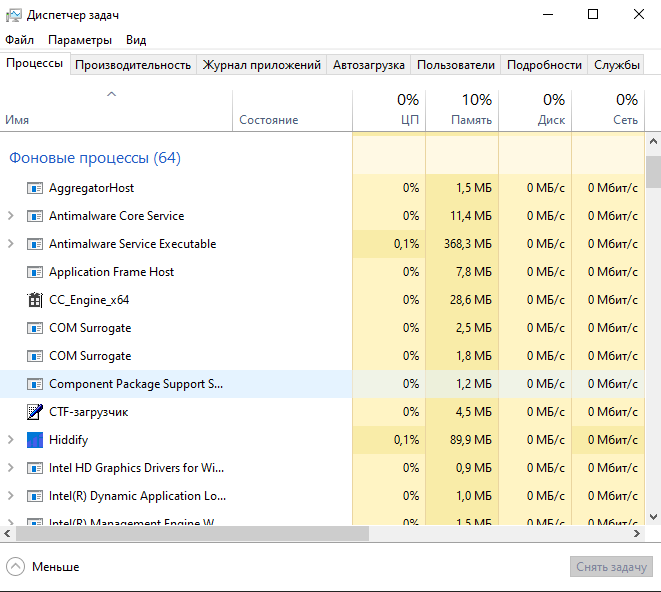Open the Вид menu
The width and height of the screenshot is (661, 592).
(136, 40)
